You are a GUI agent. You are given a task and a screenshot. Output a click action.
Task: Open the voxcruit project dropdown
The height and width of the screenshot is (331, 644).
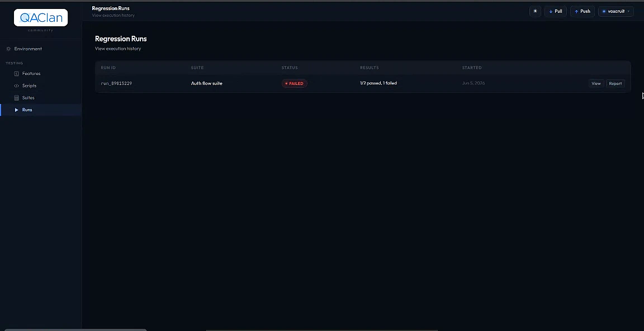615,12
